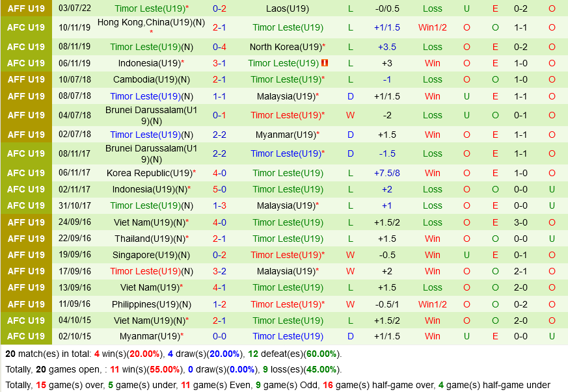This screenshot has height=392, width=568.
Task: Click score 2-2 on the 08/11/17 match
Action: coord(219,154)
